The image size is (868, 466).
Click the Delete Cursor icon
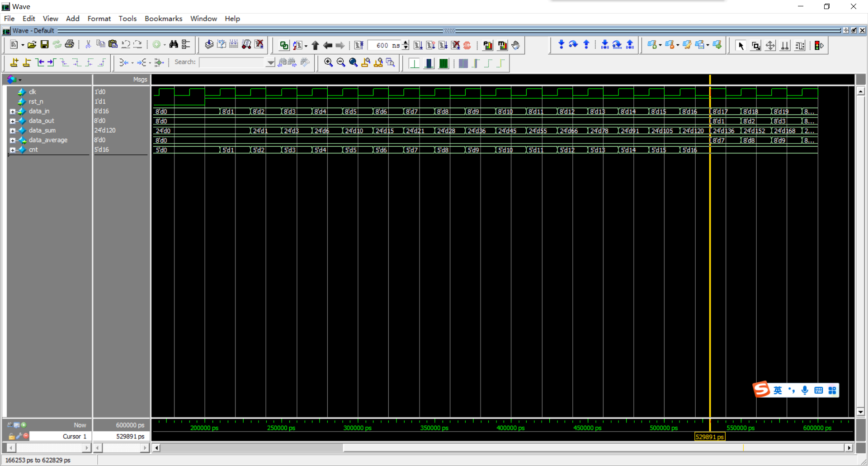point(27,63)
